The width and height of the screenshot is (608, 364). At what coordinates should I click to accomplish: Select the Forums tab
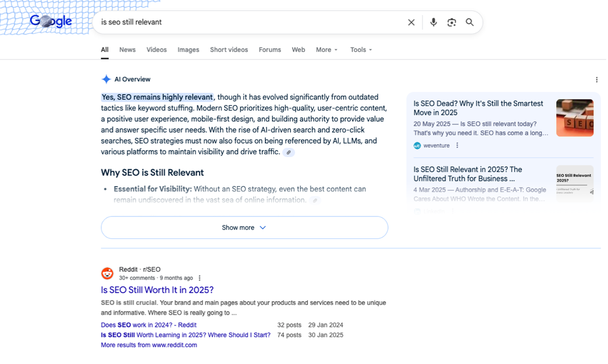coord(270,50)
